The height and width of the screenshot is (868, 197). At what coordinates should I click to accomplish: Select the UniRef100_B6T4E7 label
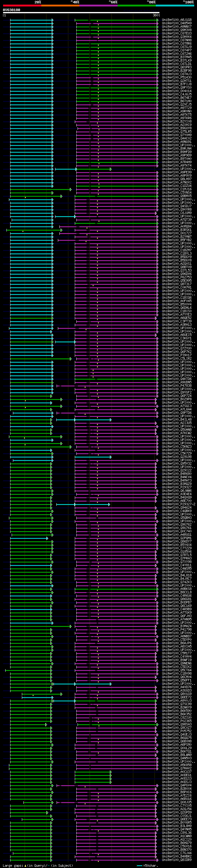click(x=177, y=98)
